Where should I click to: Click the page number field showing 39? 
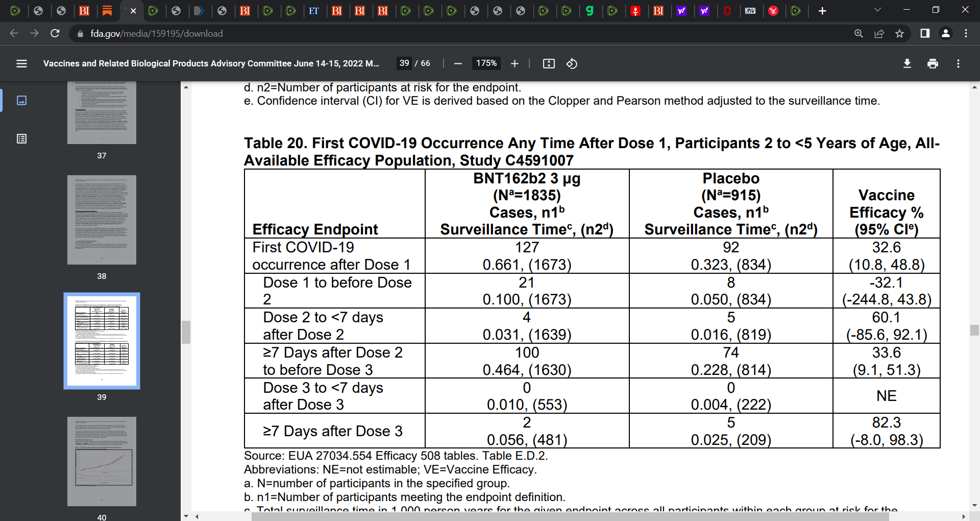click(404, 63)
